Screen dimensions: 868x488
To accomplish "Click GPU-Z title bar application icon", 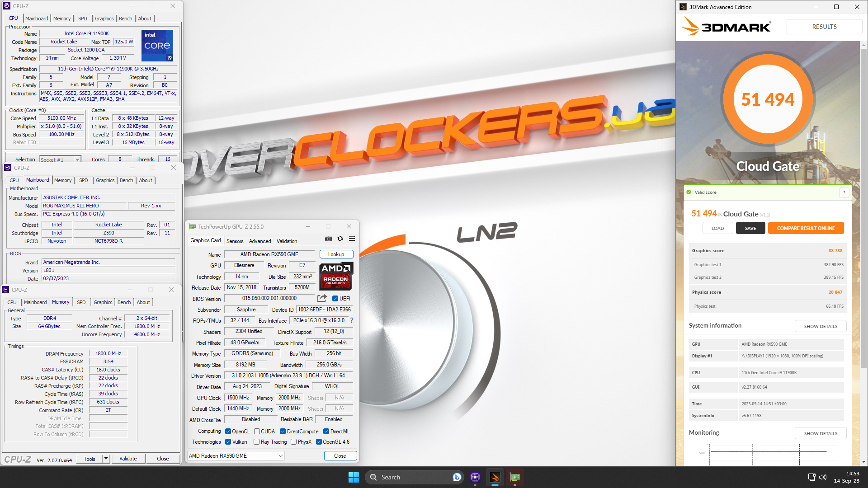I will coord(193,226).
